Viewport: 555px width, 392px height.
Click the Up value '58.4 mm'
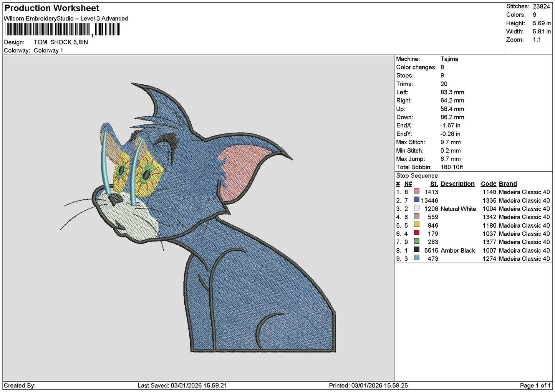[452, 109]
